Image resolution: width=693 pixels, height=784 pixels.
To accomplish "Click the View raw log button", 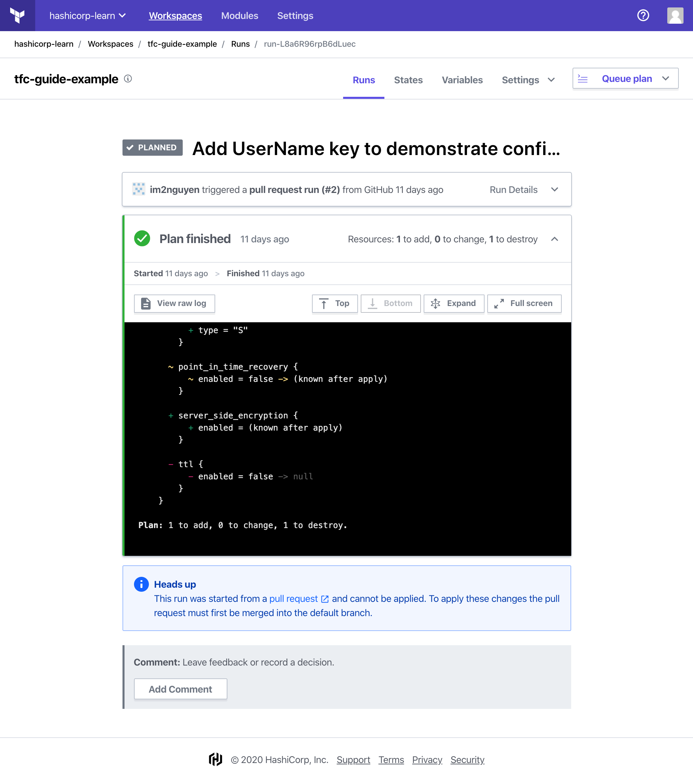I will click(174, 303).
